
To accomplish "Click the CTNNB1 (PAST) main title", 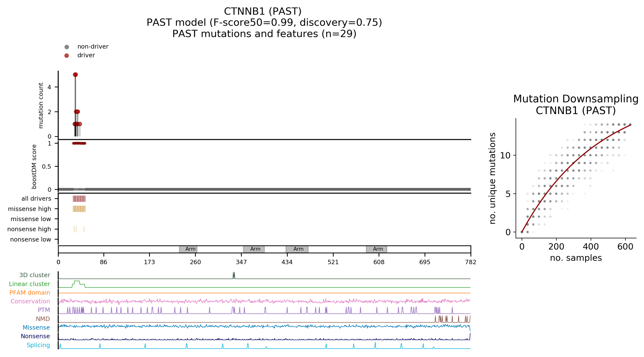I will (262, 11).
